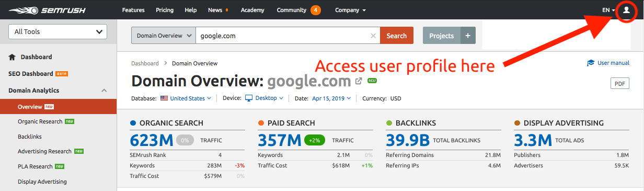Change the Desktop device dropdown
The width and height of the screenshot is (644, 191).
269,98
